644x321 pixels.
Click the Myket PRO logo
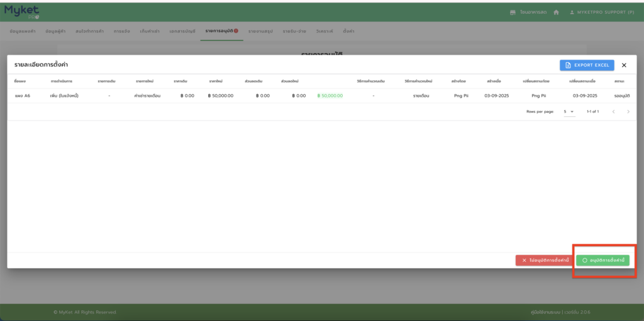pos(22,13)
